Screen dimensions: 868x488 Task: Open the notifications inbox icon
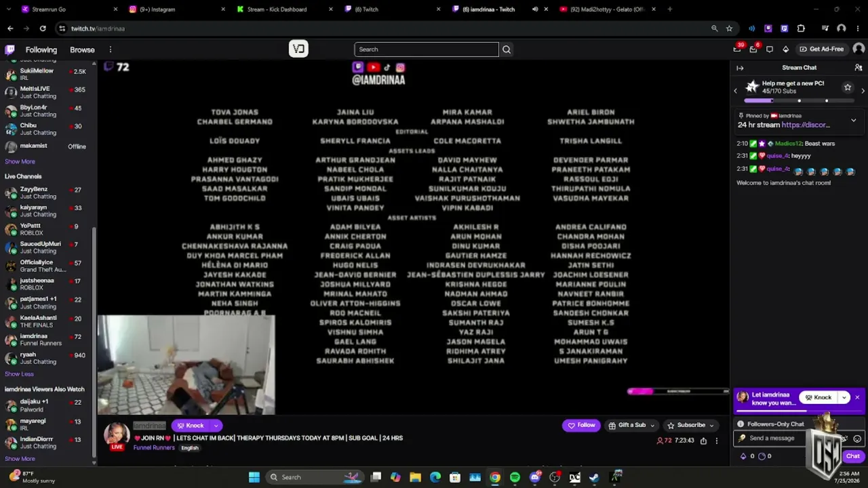click(753, 49)
